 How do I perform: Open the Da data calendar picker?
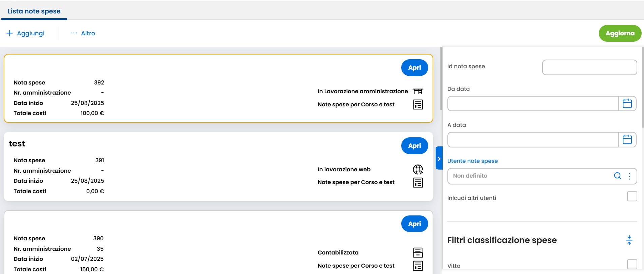tap(627, 103)
